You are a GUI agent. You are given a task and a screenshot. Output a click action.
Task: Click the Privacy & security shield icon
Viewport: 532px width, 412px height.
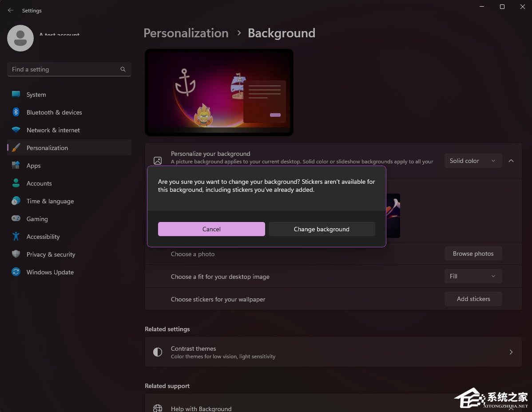[x=16, y=254]
